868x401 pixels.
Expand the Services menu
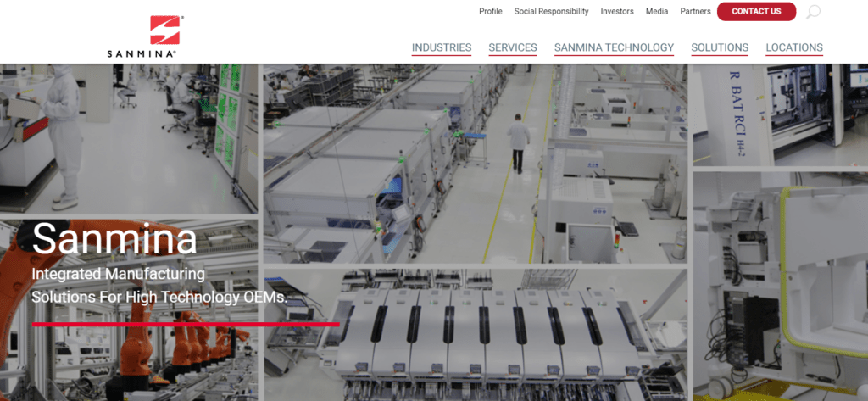(513, 48)
